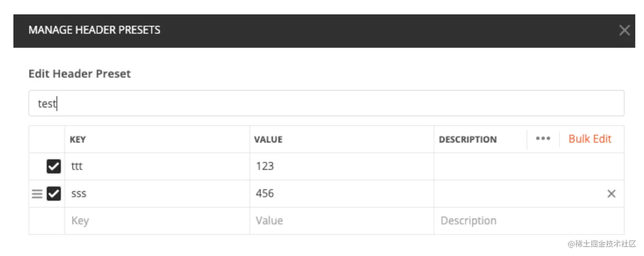Viewport: 644px width, 256px height.
Task: Click the preset name field containing test
Action: click(326, 103)
